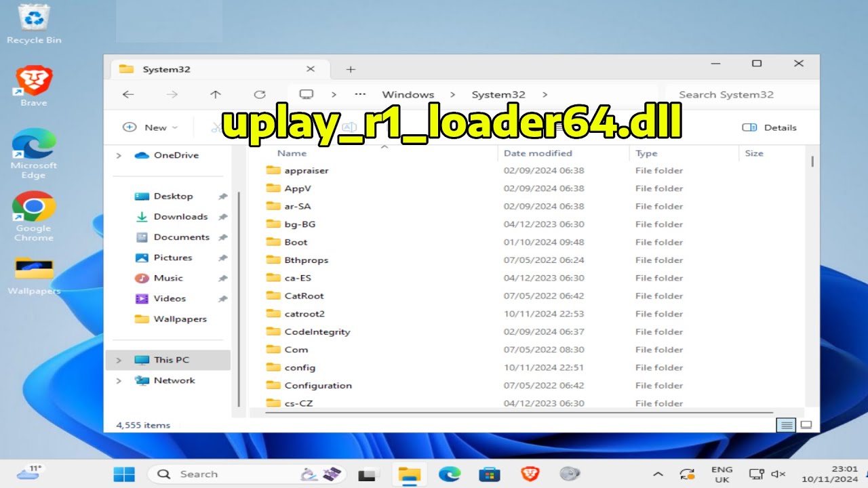Click the pin icon beside Downloads

pos(222,217)
